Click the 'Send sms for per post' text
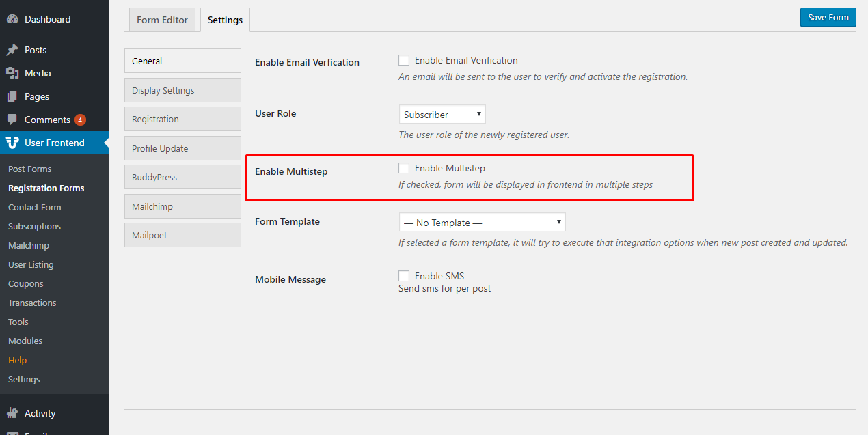Image resolution: width=868 pixels, height=435 pixels. pos(445,288)
